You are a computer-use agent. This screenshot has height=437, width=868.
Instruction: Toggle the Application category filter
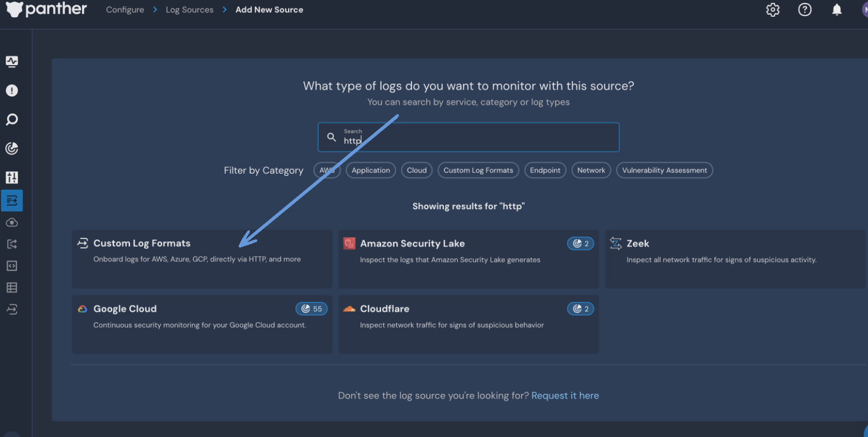(x=370, y=170)
